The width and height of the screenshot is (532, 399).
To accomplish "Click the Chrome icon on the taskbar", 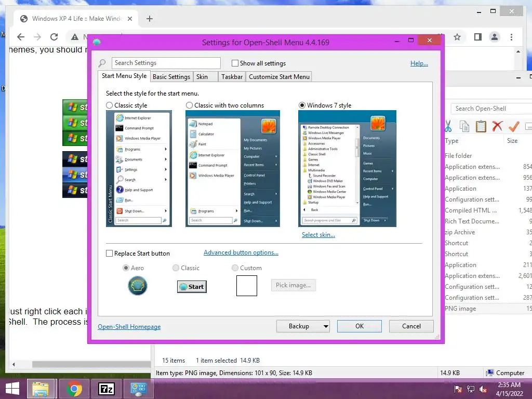I will click(x=74, y=389).
